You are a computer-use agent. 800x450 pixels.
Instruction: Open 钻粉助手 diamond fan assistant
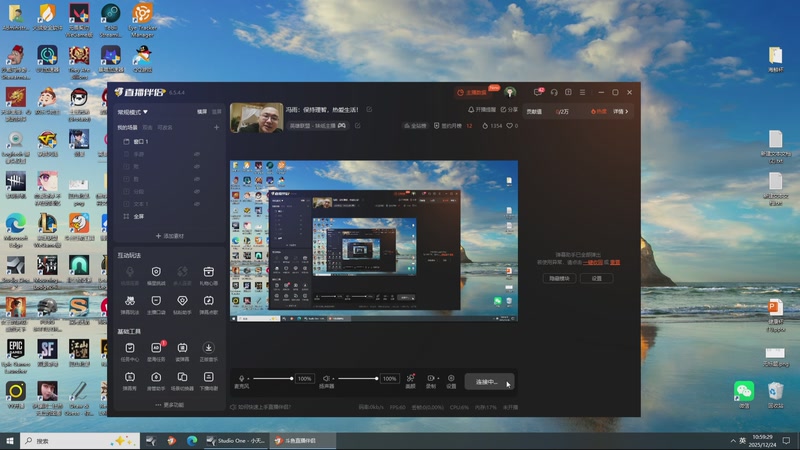tap(182, 305)
